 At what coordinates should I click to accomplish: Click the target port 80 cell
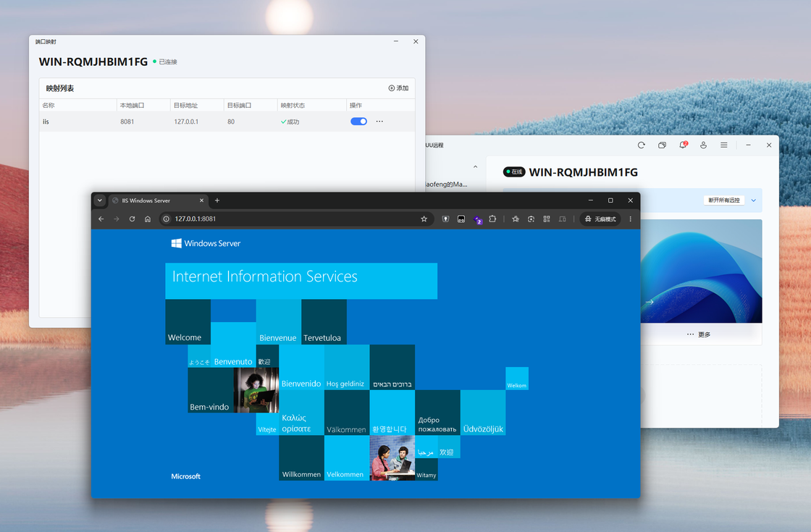(x=231, y=122)
